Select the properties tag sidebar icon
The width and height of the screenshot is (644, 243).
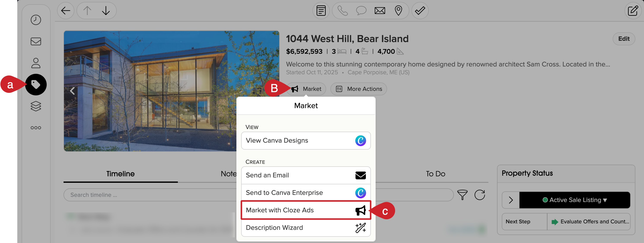pos(36,84)
